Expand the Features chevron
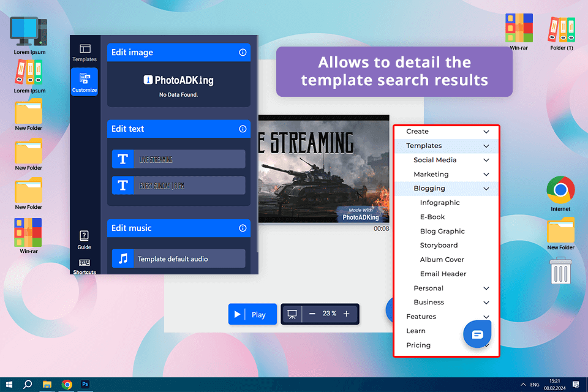588x392 pixels. [x=486, y=317]
